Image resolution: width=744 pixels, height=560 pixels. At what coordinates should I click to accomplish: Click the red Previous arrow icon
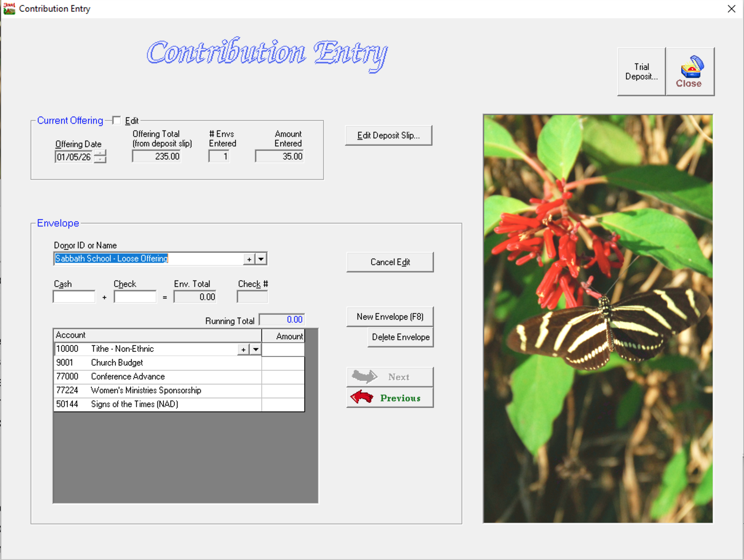pos(361,397)
